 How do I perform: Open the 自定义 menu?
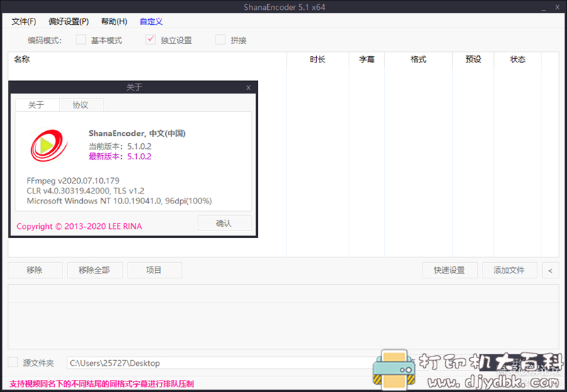(x=151, y=22)
